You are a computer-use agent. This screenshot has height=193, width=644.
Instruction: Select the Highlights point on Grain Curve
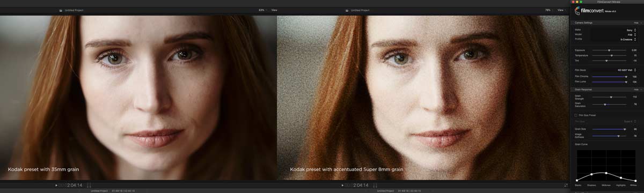621,177
